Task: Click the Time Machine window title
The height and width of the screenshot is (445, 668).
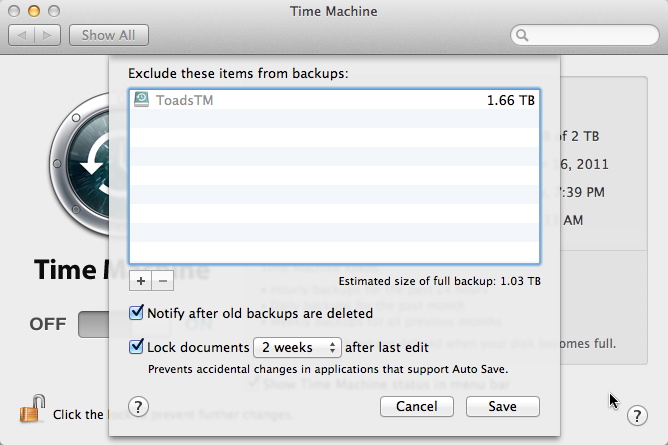Action: [334, 11]
